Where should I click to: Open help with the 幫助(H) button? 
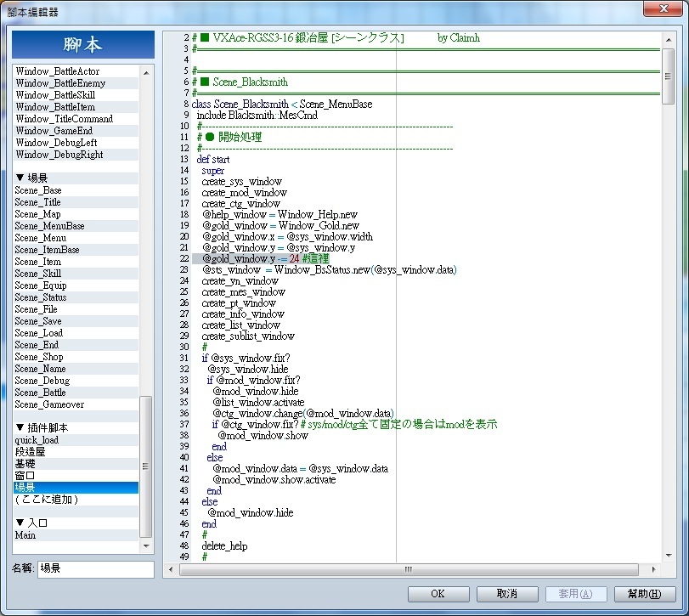[x=645, y=594]
